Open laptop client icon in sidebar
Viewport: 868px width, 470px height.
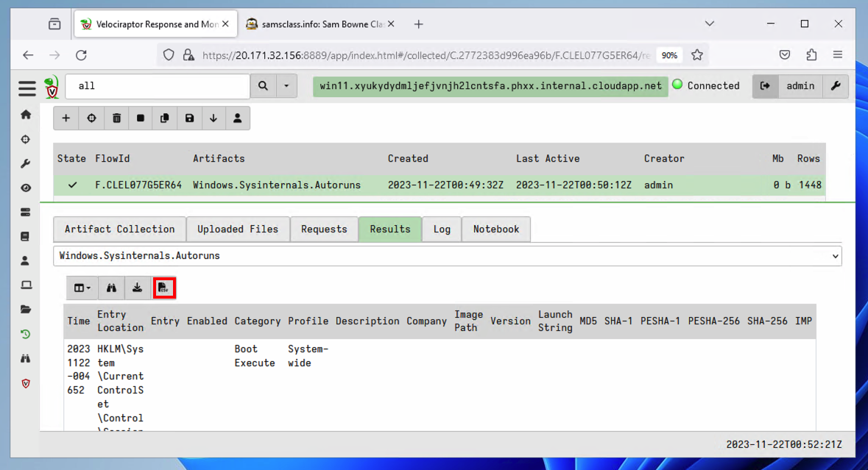tap(26, 285)
